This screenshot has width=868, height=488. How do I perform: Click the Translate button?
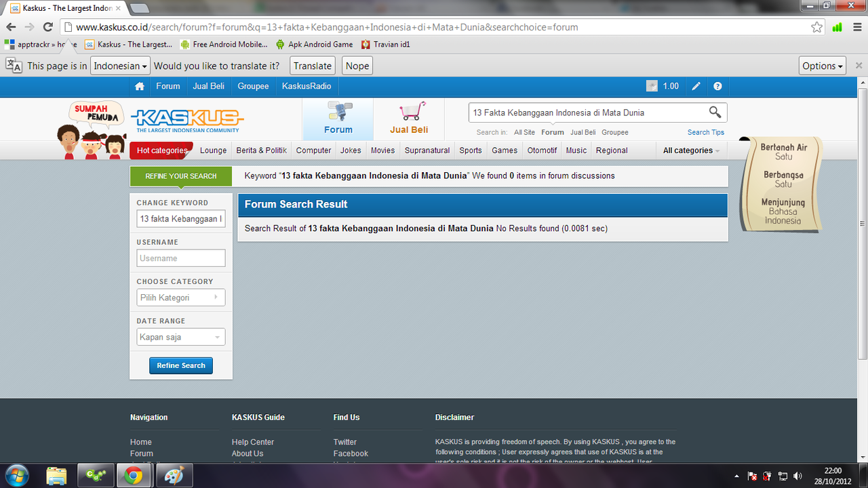tap(313, 66)
